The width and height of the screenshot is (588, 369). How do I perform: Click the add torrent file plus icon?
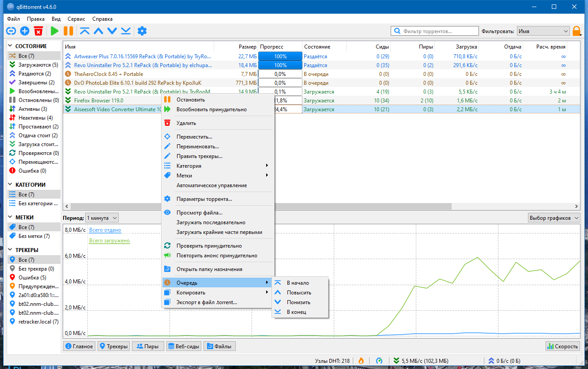click(25, 31)
